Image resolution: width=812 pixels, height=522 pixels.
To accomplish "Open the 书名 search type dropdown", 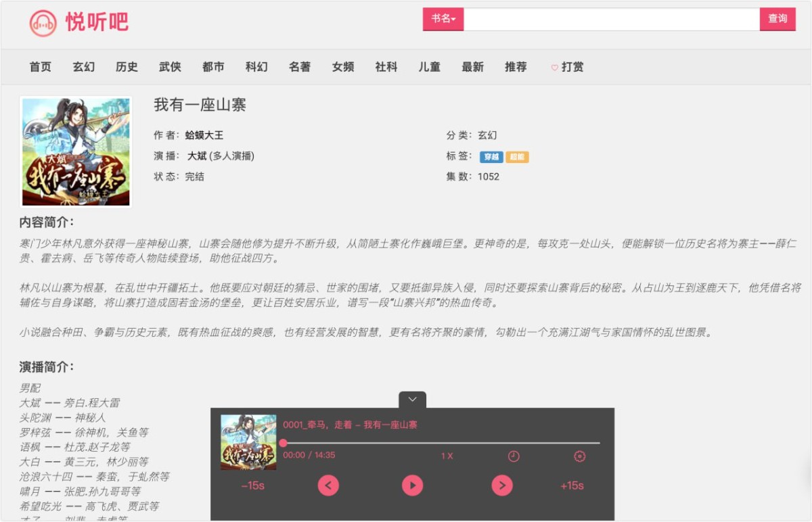I will 443,19.
